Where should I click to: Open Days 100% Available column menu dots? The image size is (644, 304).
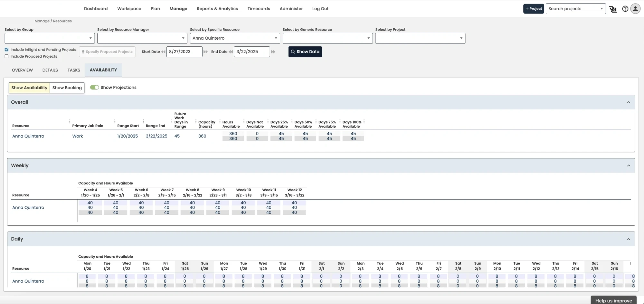[x=364, y=121]
